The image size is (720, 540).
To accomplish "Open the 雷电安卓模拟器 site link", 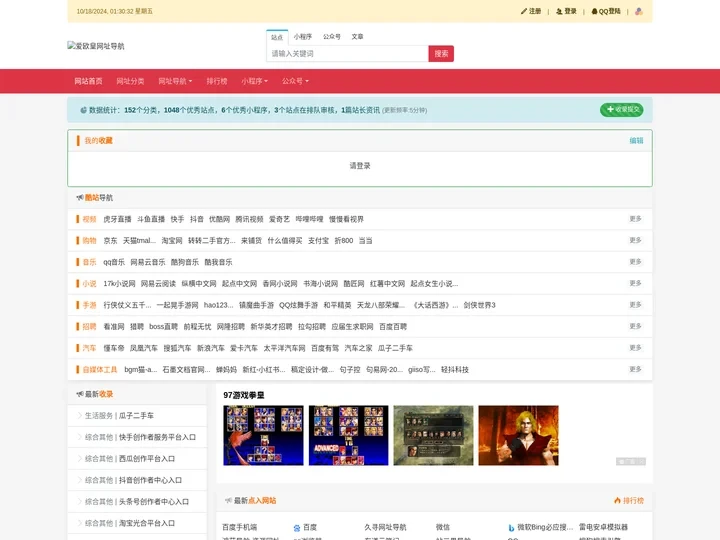I will coord(603,527).
